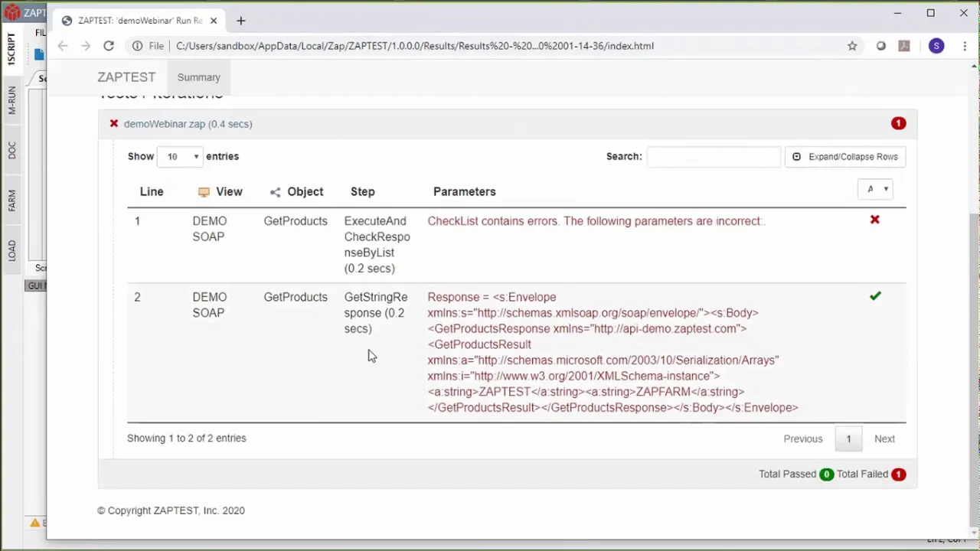Bookmark this page with the star icon
Viewport: 980px width, 551px height.
852,46
